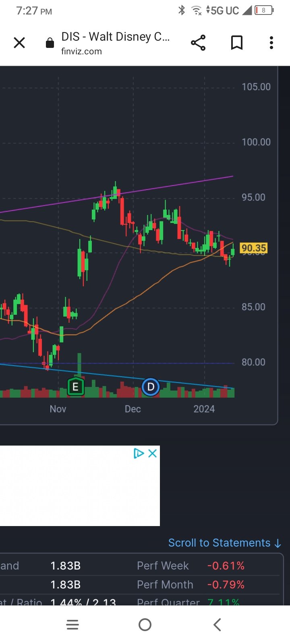This screenshot has width=290, height=644.
Task: Click Scroll to Statements link
Action: point(225,543)
